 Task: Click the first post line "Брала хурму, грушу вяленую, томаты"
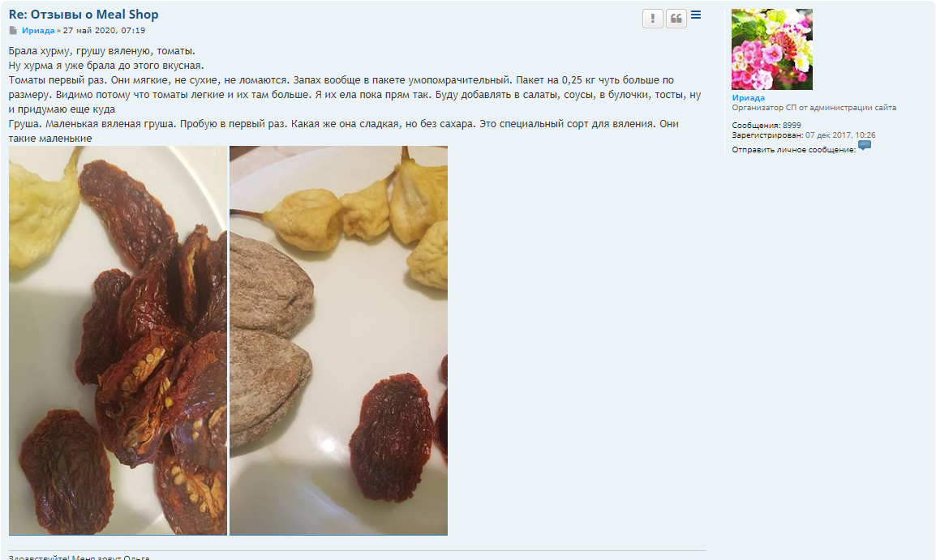pyautogui.click(x=101, y=51)
